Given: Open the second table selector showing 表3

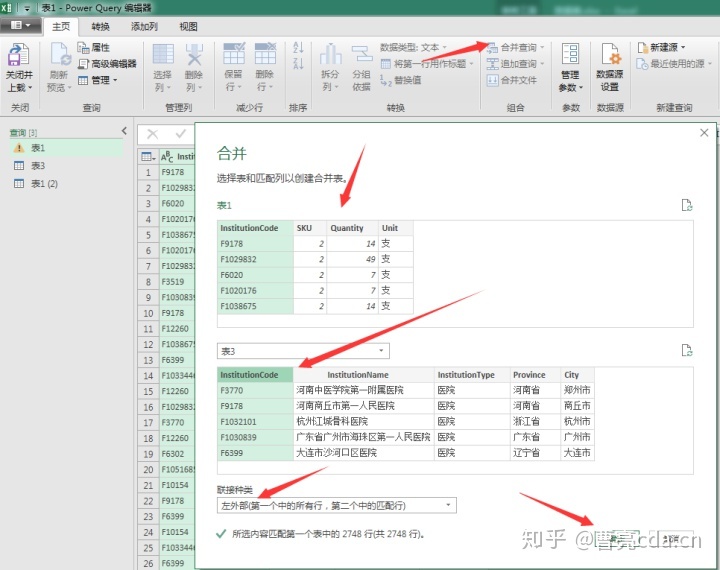Looking at the screenshot, I should click(303, 351).
